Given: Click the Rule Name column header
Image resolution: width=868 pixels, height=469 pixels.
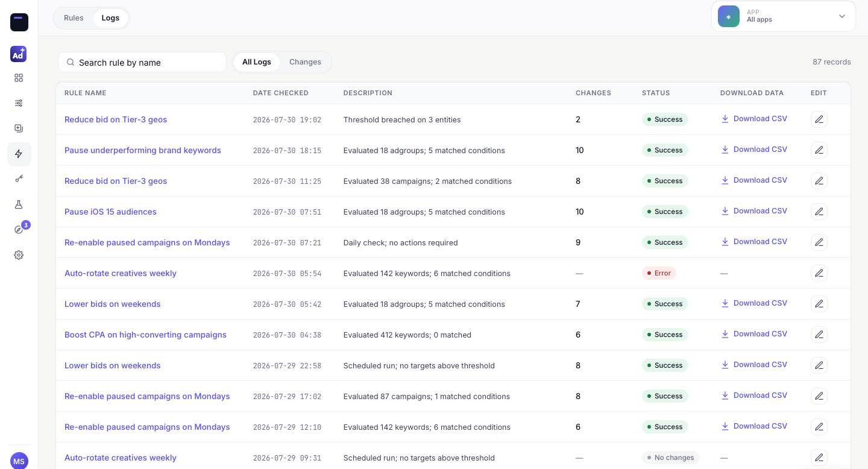Looking at the screenshot, I should click(86, 93).
